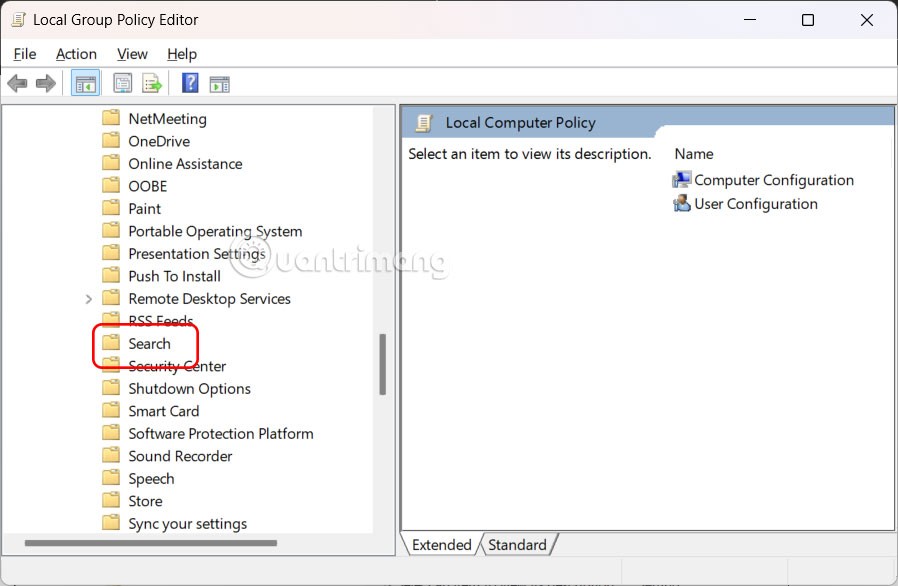This screenshot has height=586, width=898.
Task: Click the Name column header
Action: (694, 154)
